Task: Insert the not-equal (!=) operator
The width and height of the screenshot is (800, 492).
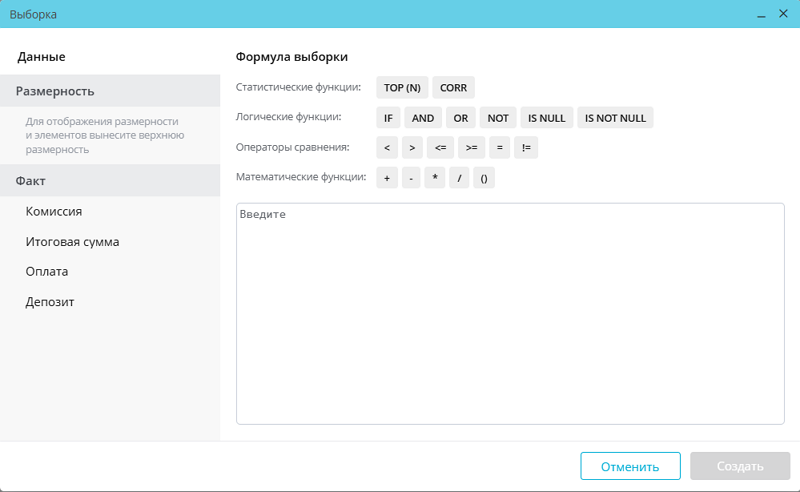Action: (x=526, y=148)
